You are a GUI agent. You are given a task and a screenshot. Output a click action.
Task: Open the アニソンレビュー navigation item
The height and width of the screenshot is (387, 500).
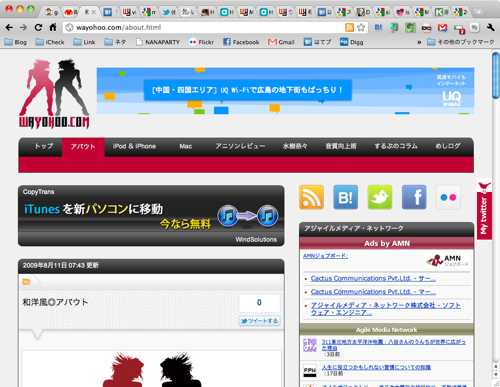pos(240,146)
